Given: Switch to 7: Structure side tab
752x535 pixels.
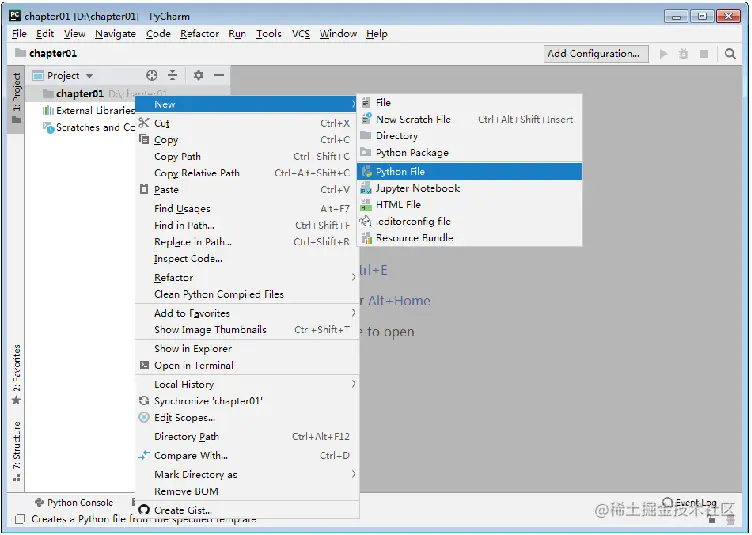Looking at the screenshot, I should [16, 451].
